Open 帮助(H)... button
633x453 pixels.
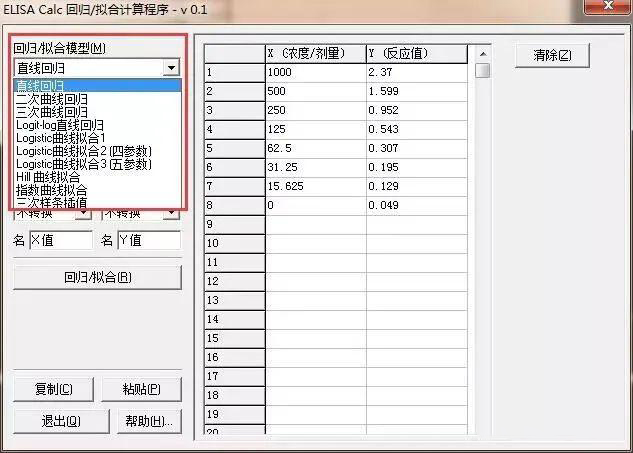click(149, 421)
